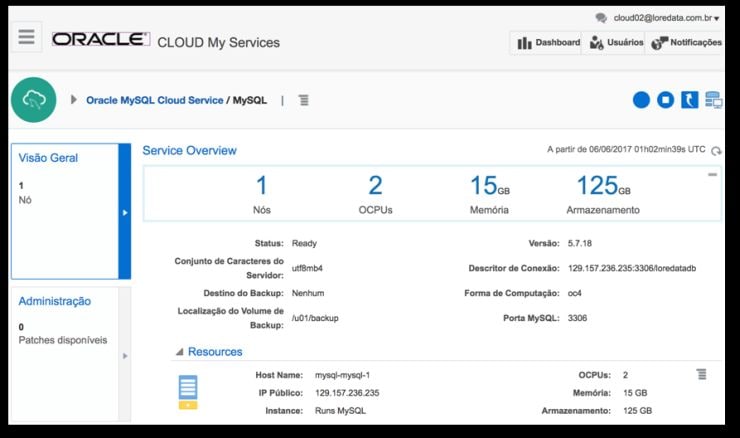The width and height of the screenshot is (740, 438).
Task: Click the mysql-mysql-1 host server icon
Action: pos(188,391)
